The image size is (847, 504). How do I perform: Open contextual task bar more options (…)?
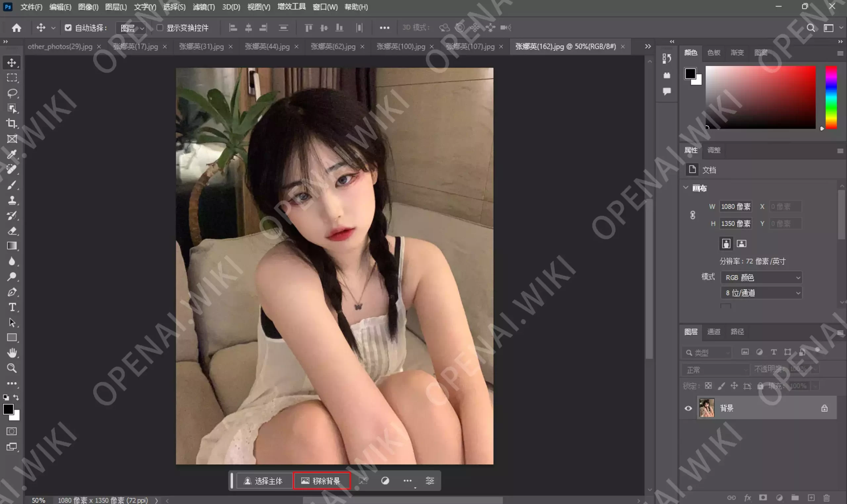(x=407, y=481)
